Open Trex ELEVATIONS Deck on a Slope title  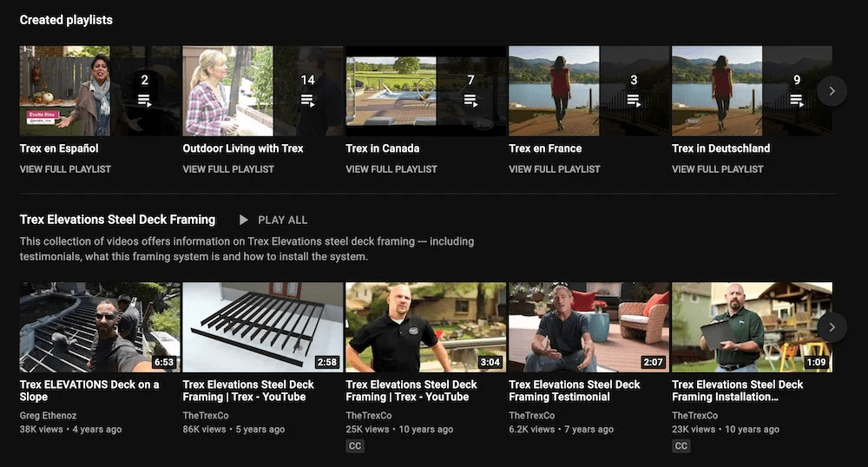(x=89, y=391)
